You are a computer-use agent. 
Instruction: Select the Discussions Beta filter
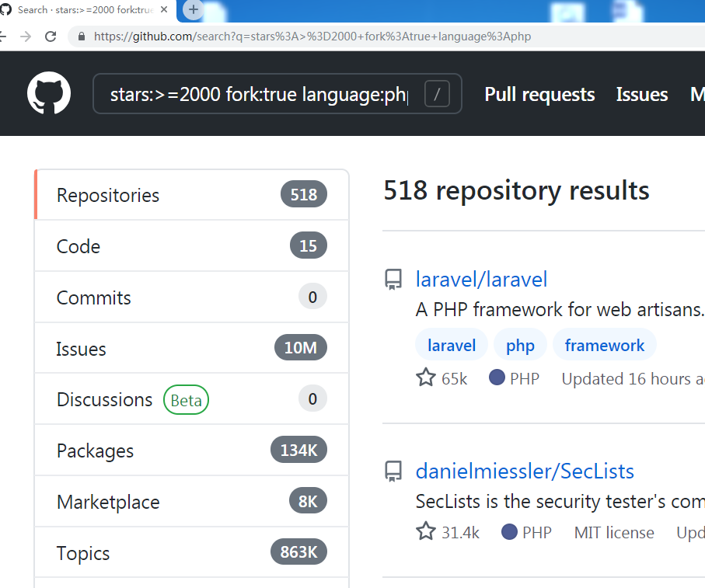(192, 399)
